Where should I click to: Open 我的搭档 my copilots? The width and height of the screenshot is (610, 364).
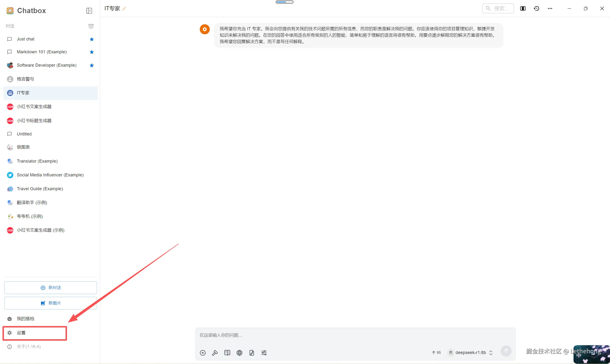coord(25,319)
